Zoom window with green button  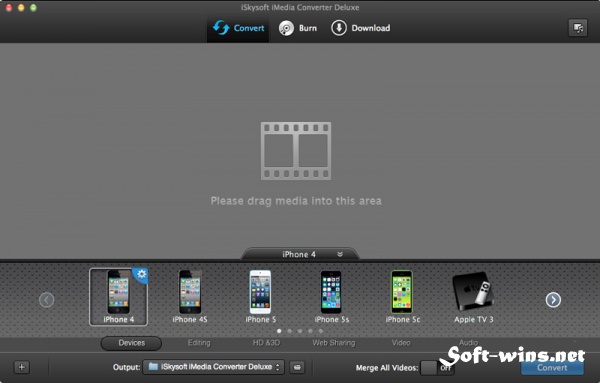(x=33, y=8)
